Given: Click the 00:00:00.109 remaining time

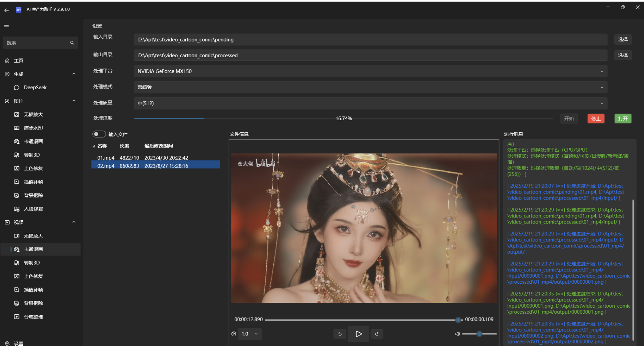Looking at the screenshot, I should tap(479, 319).
